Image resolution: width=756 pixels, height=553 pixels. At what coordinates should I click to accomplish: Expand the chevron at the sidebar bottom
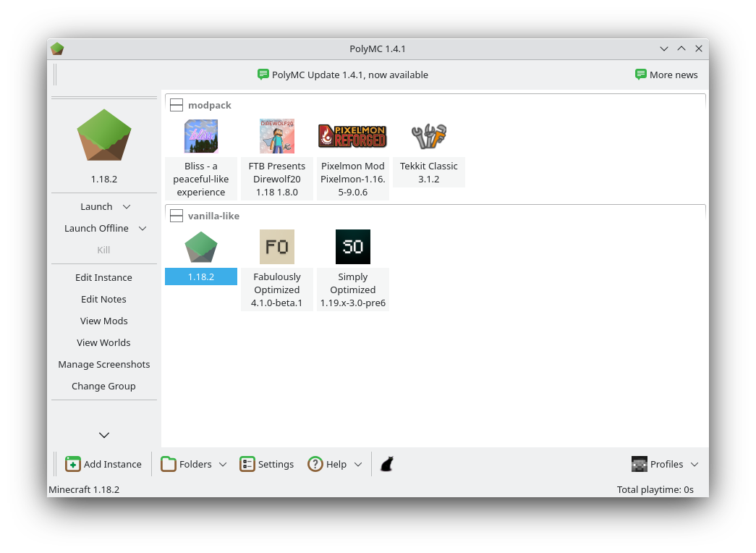click(x=103, y=435)
